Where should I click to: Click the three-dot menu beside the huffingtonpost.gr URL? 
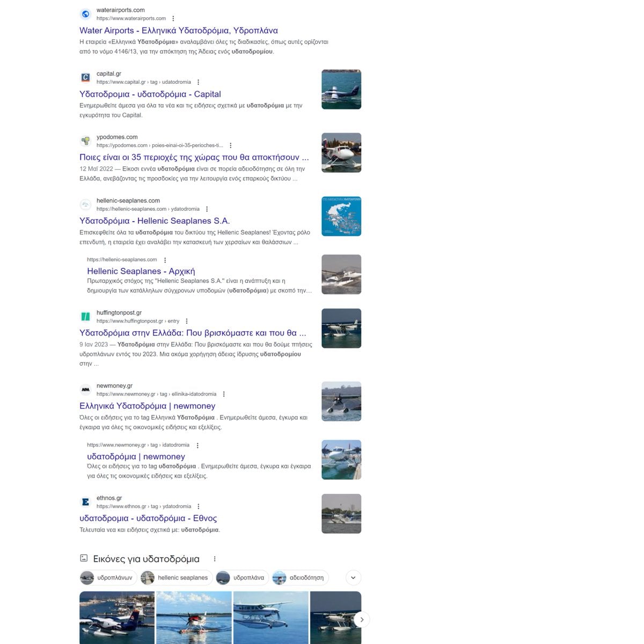pyautogui.click(x=187, y=321)
